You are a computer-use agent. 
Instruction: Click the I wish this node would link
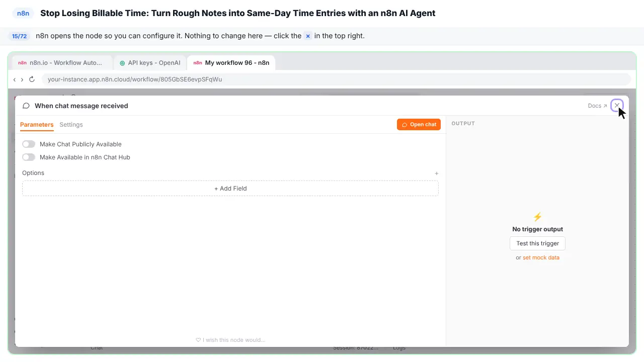[230, 340]
